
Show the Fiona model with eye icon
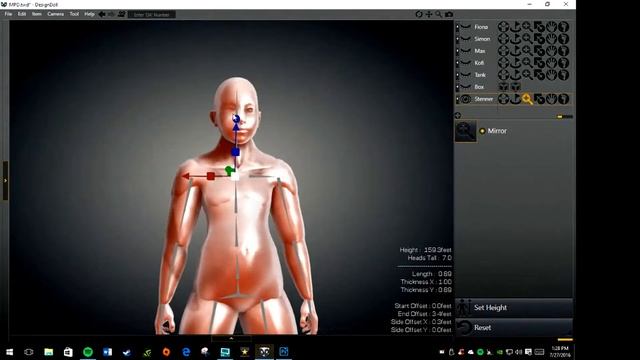pos(466,27)
